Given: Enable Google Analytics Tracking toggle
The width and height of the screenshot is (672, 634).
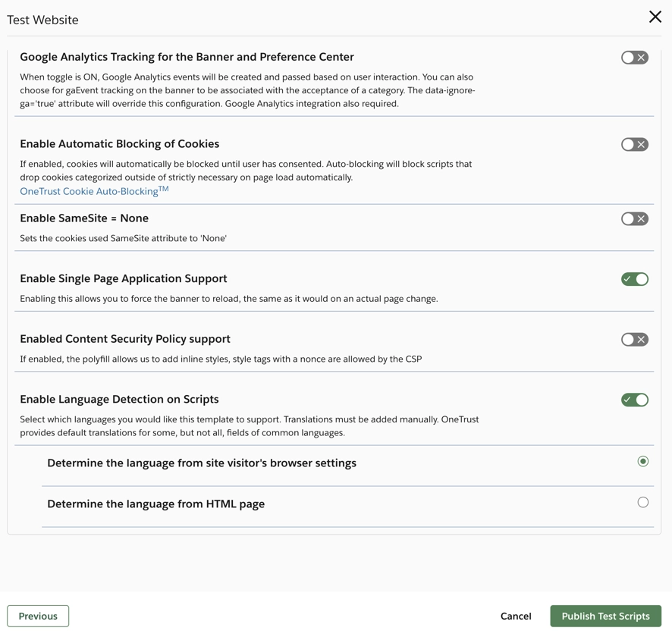Looking at the screenshot, I should [634, 58].
